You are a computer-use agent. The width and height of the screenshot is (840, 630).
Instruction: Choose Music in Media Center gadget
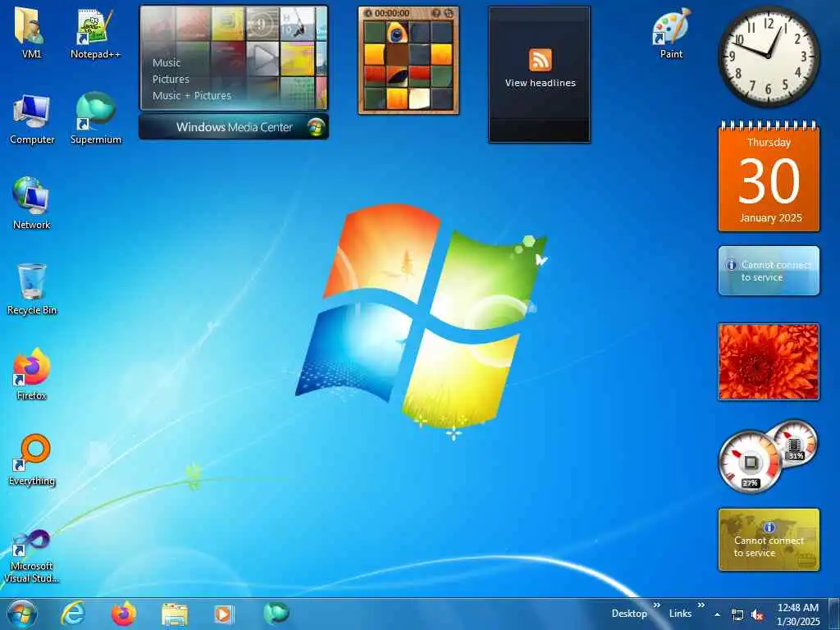167,62
